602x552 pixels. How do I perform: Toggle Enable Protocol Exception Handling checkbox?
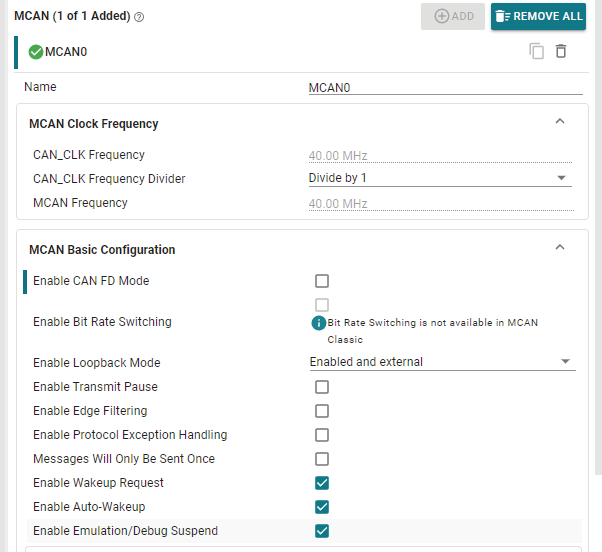(x=322, y=435)
